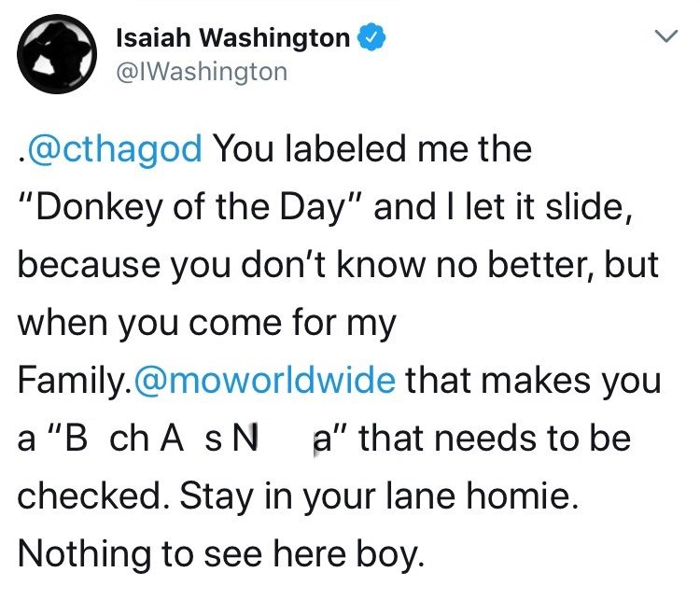The width and height of the screenshot is (700, 614).
Task: Click the blue verified badge
Action: [x=371, y=38]
